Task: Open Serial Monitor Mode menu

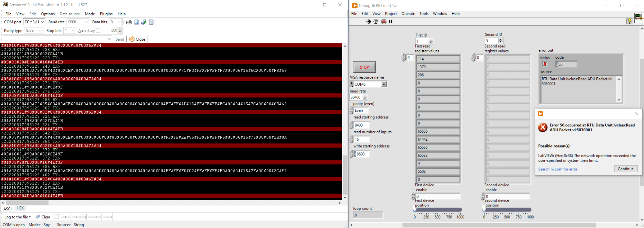Action: tap(90, 14)
